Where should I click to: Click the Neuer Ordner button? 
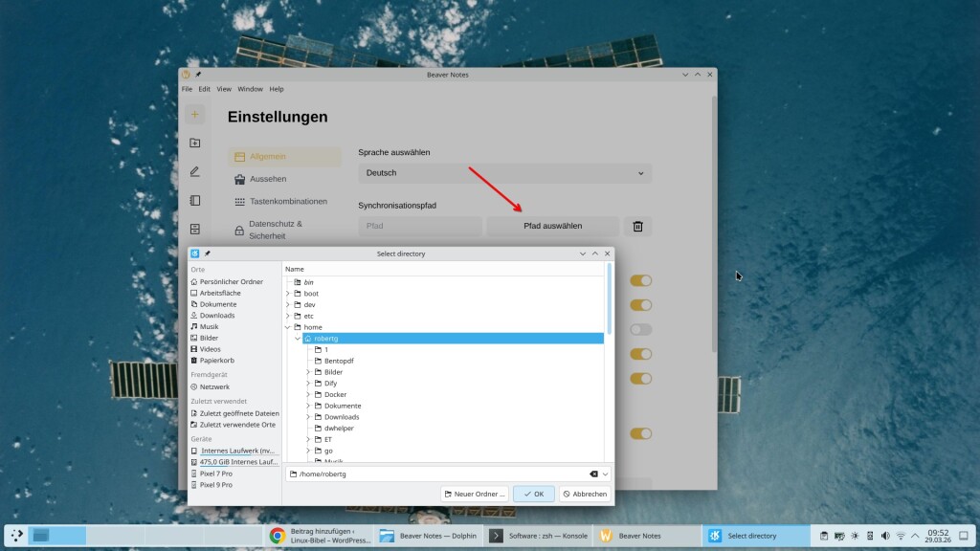pyautogui.click(x=474, y=494)
